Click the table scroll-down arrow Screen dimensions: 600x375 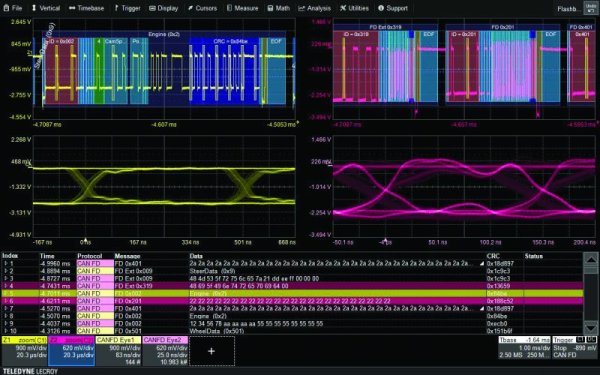tap(591, 327)
